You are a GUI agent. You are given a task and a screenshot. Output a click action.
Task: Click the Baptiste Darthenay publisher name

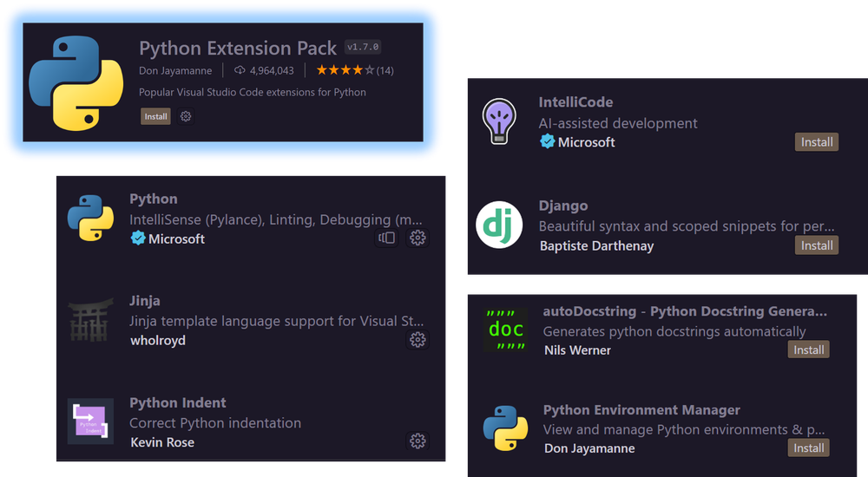(x=597, y=245)
